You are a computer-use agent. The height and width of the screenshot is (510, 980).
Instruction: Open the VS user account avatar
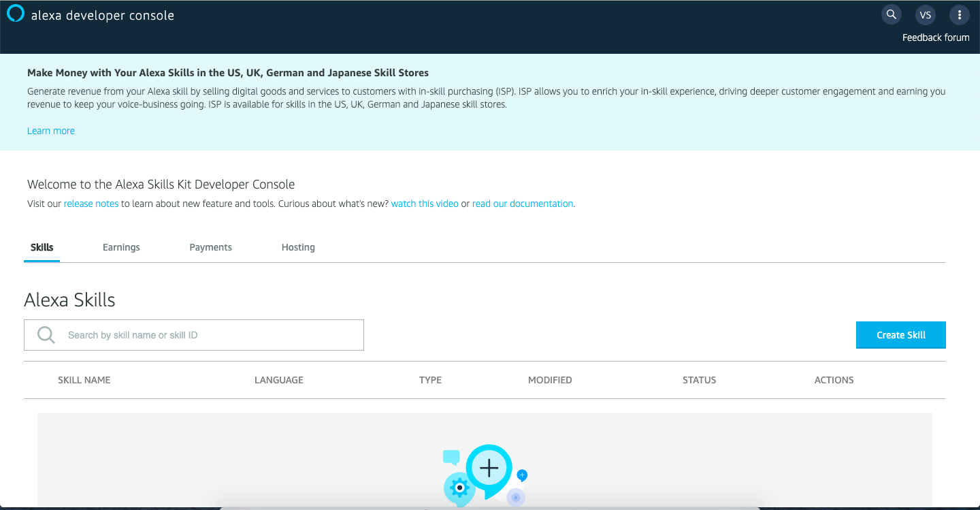point(925,15)
